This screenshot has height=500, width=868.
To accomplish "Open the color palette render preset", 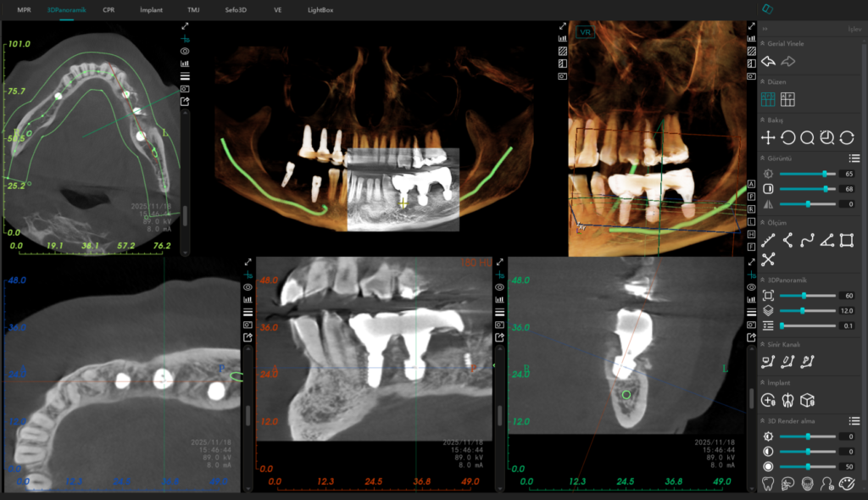I will (x=846, y=485).
